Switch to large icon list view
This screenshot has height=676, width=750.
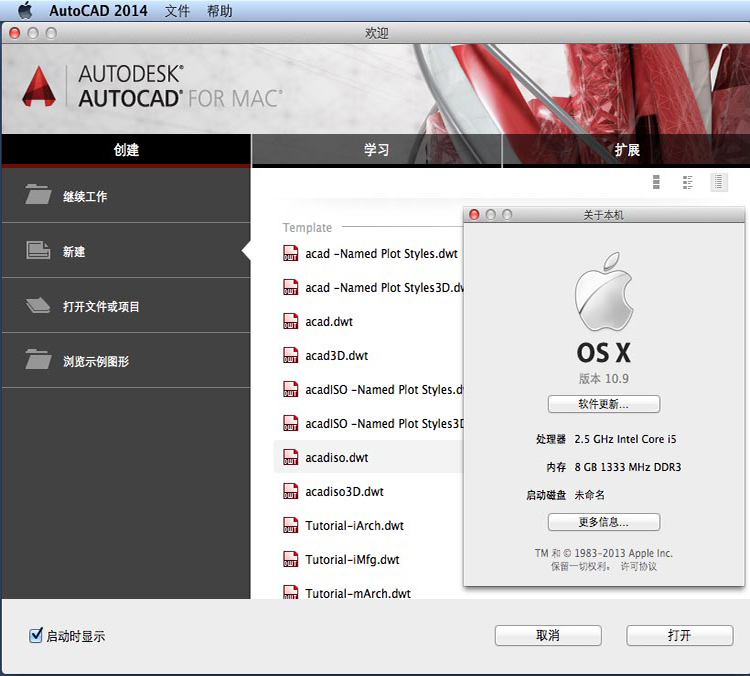tap(656, 182)
